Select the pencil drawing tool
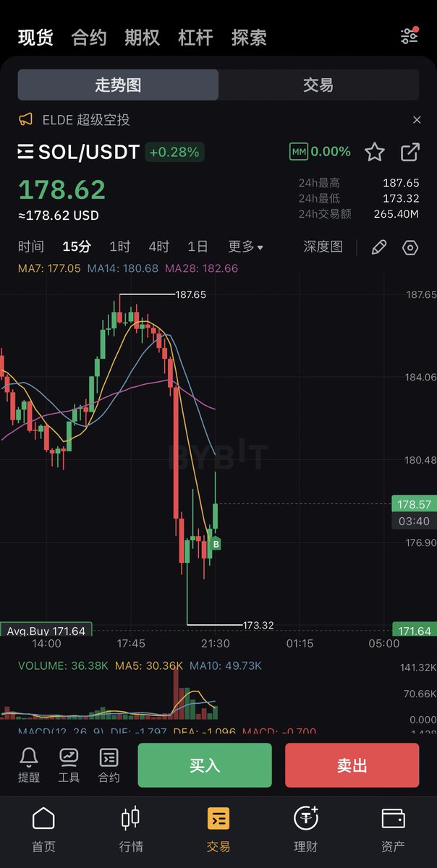 378,247
